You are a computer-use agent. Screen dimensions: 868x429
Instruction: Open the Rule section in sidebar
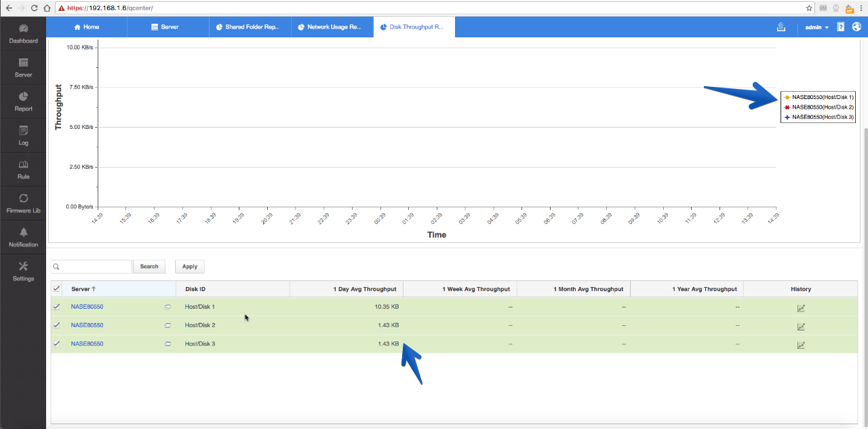click(x=23, y=170)
